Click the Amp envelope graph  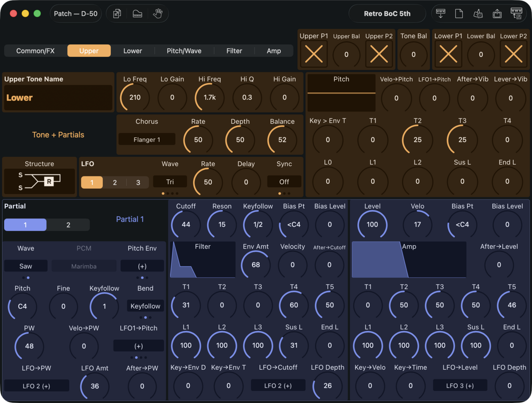(x=409, y=260)
